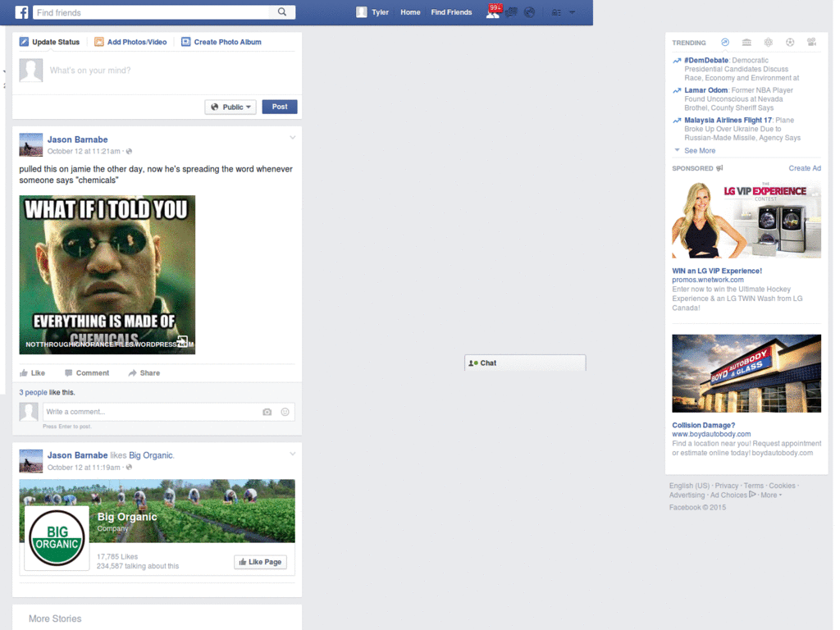Viewport: 840px width, 630px height.
Task: Open Find Friends in the top bar
Action: pyautogui.click(x=452, y=12)
